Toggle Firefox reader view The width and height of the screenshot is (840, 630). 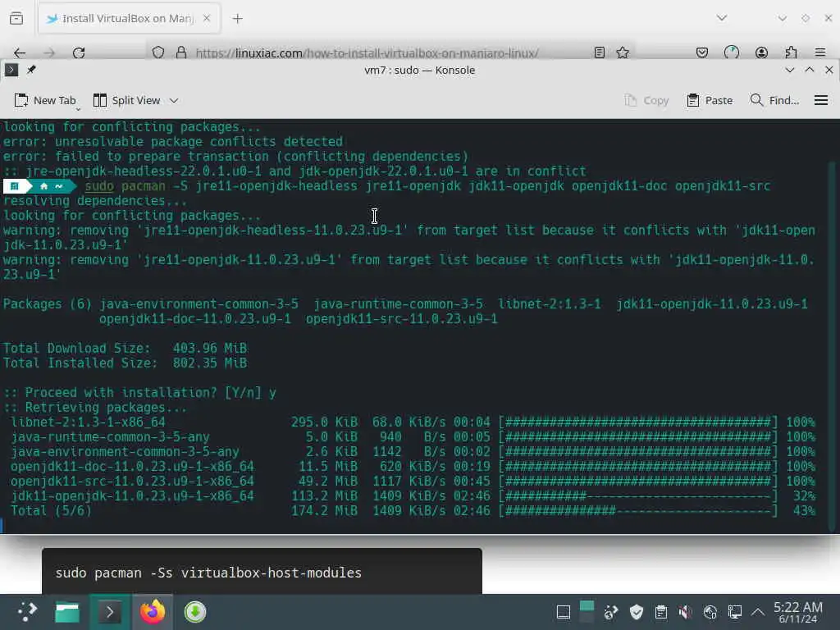point(600,52)
